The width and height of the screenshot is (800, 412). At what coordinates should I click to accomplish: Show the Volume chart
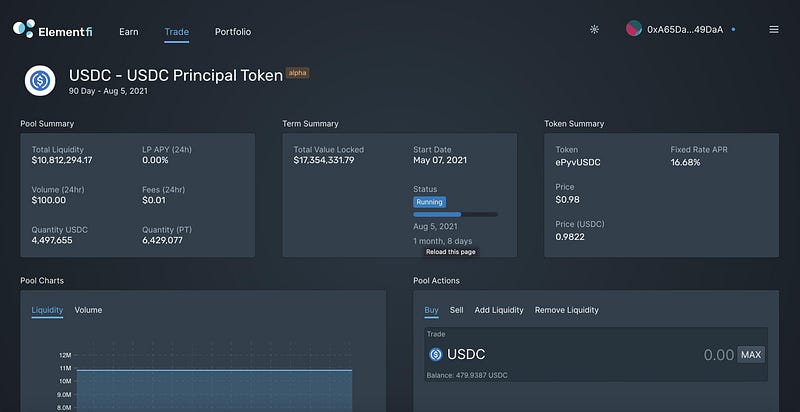88,310
